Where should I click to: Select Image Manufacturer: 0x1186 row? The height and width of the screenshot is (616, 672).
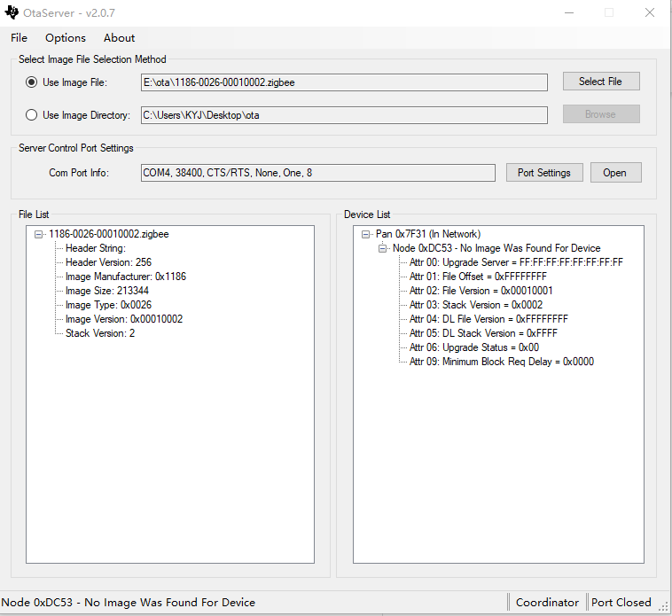coord(126,277)
